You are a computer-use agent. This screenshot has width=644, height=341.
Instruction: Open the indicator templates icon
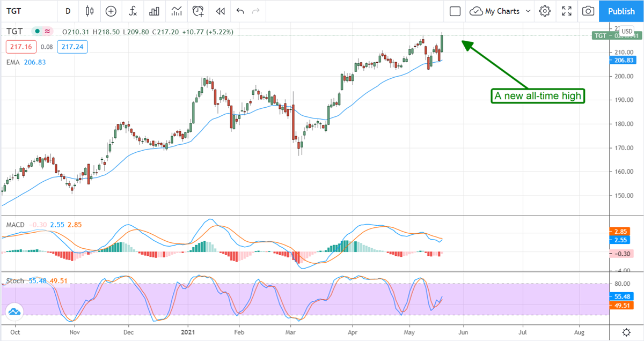[x=176, y=11]
